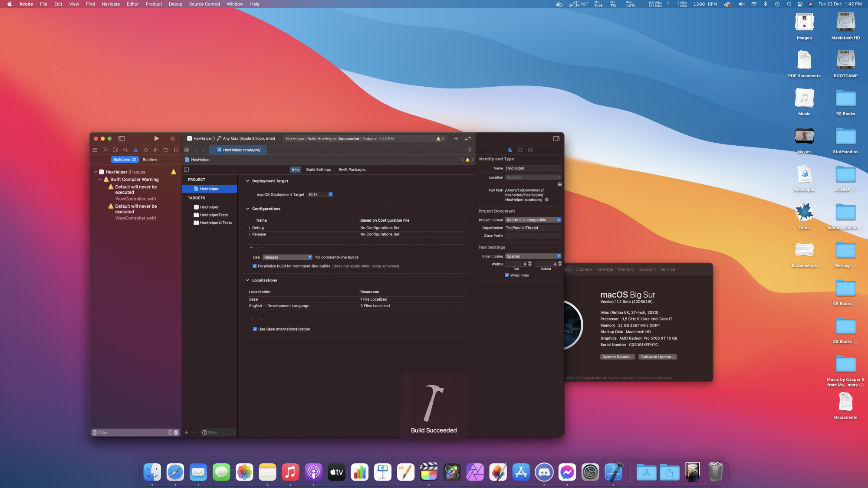Toggle show only errors filter button
Image resolution: width=868 pixels, height=488 pixels.
pos(176,432)
